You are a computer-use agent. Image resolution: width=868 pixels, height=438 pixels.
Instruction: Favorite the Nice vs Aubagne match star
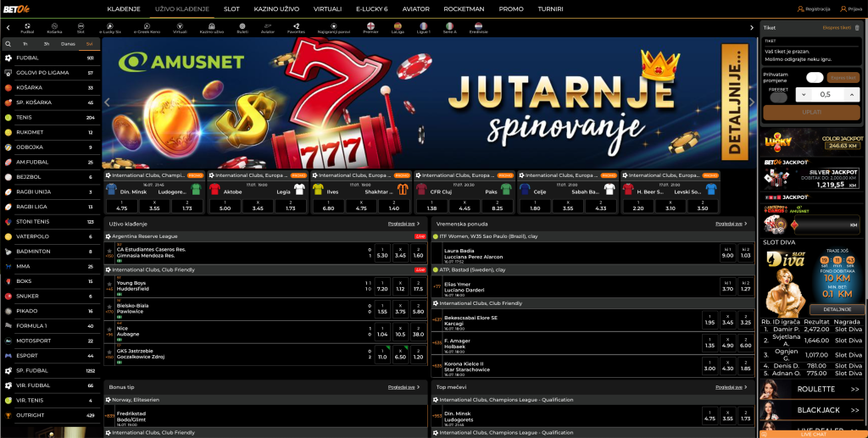(x=109, y=329)
